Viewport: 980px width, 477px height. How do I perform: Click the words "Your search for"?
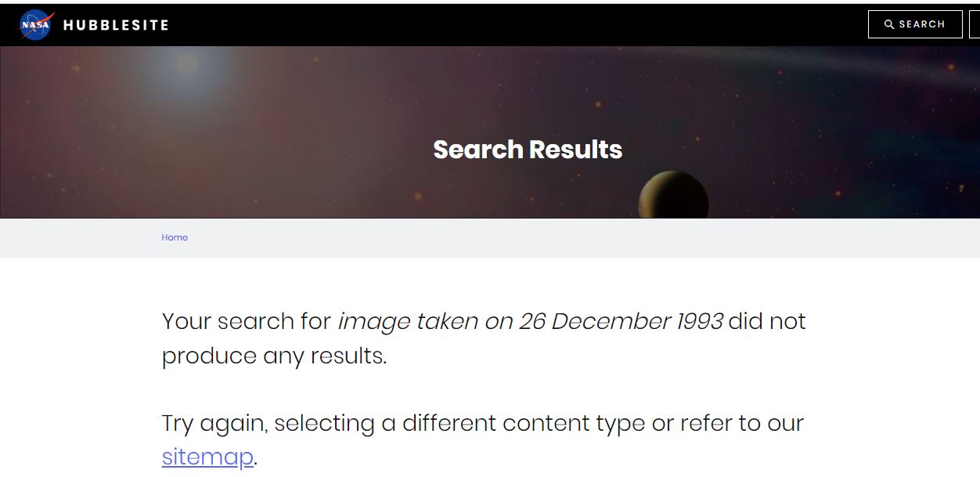tap(246, 321)
